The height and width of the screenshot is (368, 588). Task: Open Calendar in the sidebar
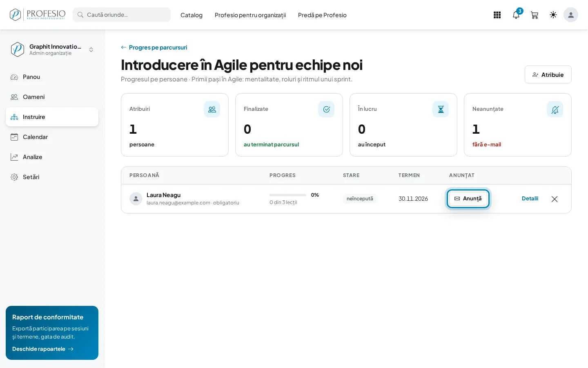click(x=52, y=137)
